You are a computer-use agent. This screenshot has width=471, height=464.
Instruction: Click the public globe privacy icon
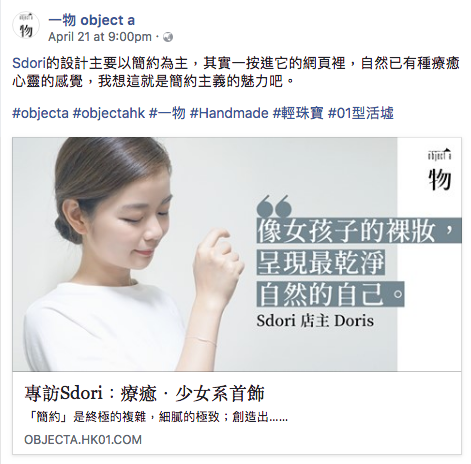(x=168, y=37)
